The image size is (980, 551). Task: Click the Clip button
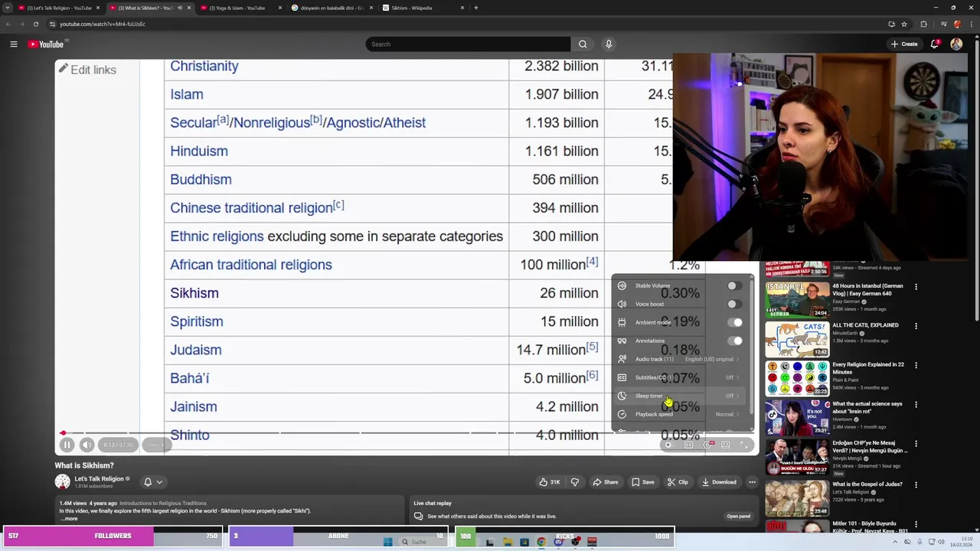click(x=677, y=482)
